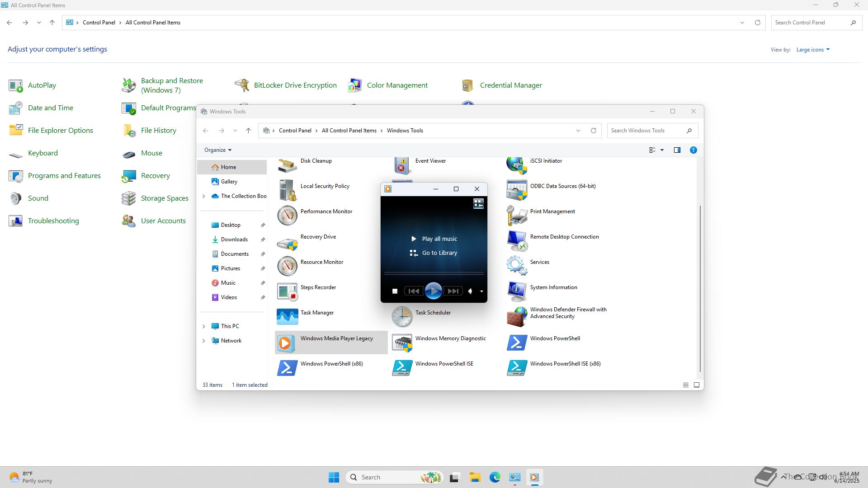
Task: Open the Organize dropdown menu
Action: click(217, 150)
